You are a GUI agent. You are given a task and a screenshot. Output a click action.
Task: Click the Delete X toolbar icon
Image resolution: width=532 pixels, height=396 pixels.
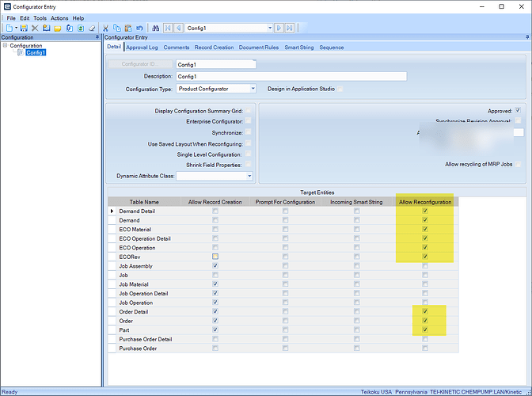pos(35,29)
